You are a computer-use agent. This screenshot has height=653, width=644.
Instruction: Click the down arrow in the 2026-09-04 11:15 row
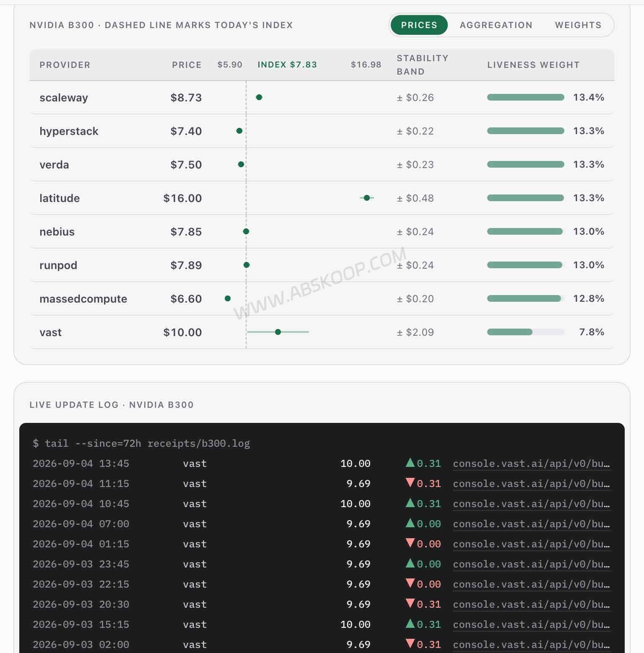tap(410, 483)
